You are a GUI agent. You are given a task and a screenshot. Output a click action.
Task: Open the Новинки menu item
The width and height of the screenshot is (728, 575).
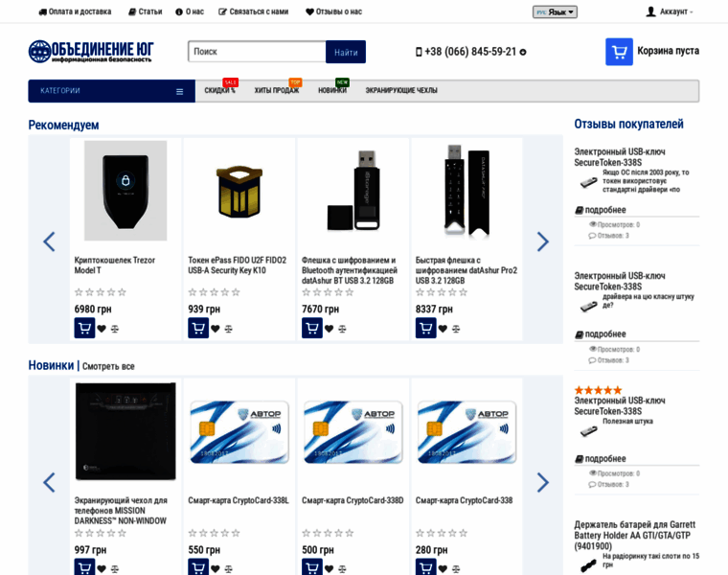tap(332, 91)
